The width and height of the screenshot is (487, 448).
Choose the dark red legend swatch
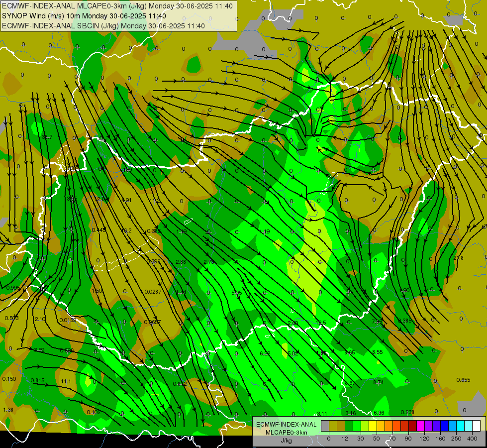[x=412, y=426]
